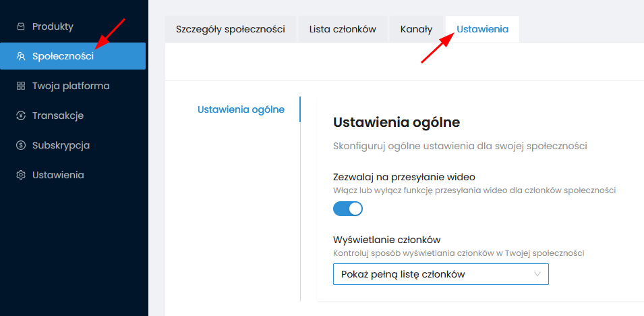The height and width of the screenshot is (316, 644).
Task: Go to the Kanały tab
Action: click(x=416, y=29)
